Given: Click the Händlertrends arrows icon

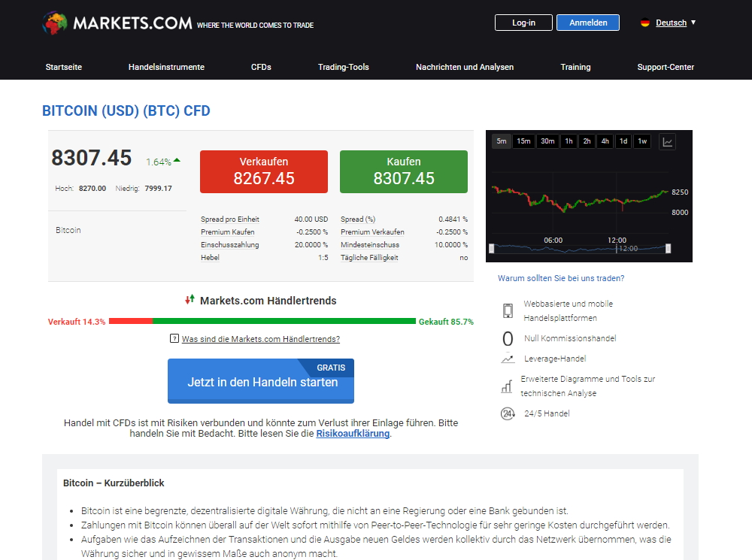Looking at the screenshot, I should pyautogui.click(x=190, y=300).
